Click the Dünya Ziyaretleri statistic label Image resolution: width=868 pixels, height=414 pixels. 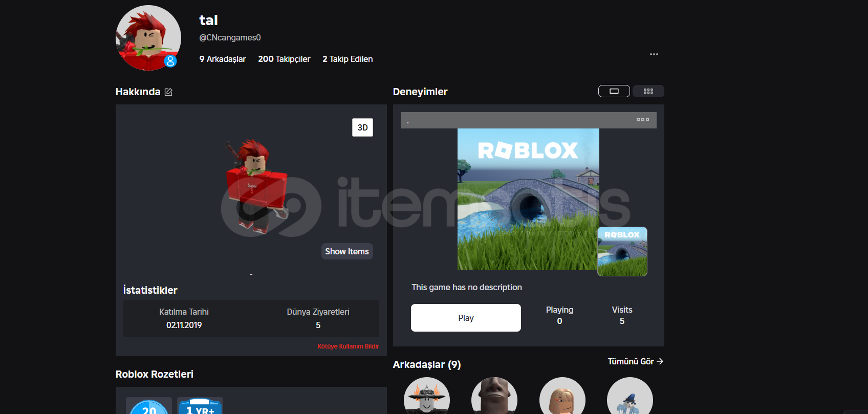[x=318, y=312]
